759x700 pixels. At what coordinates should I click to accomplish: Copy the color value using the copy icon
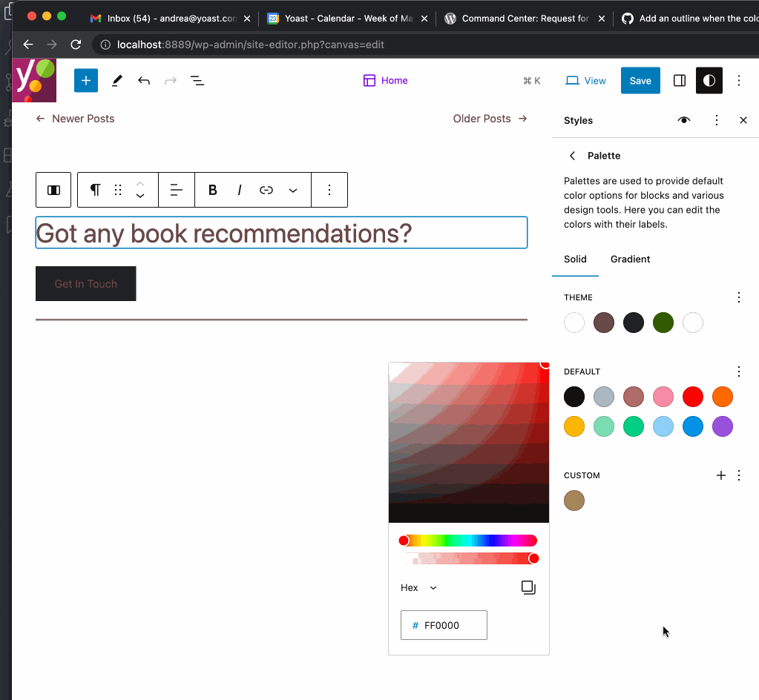tap(528, 587)
